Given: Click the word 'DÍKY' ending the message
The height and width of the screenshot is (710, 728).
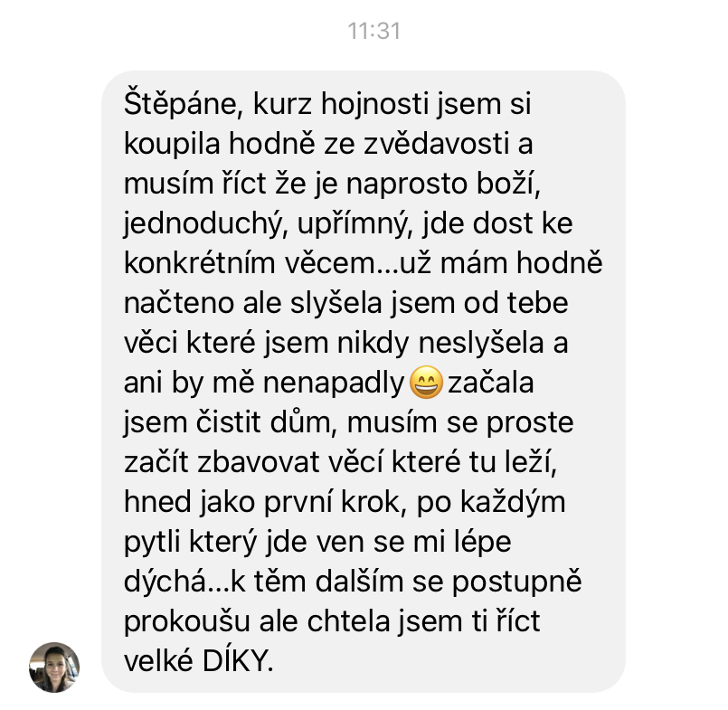Looking at the screenshot, I should coord(238,661).
